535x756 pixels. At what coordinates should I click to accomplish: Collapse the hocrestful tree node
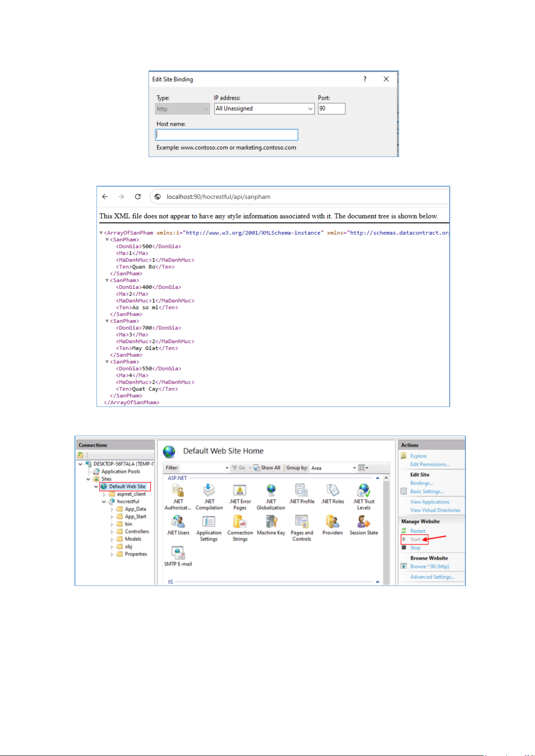104,502
